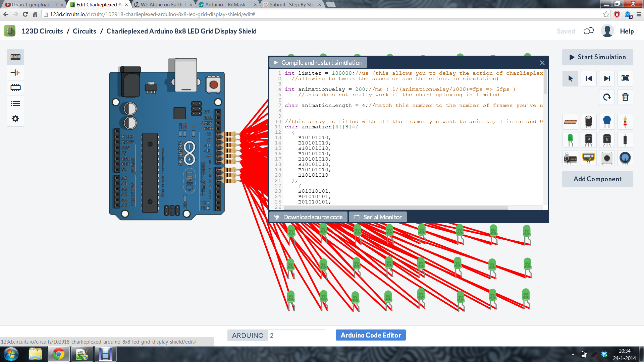Switch to schematic view in the sidebar

coord(15,72)
